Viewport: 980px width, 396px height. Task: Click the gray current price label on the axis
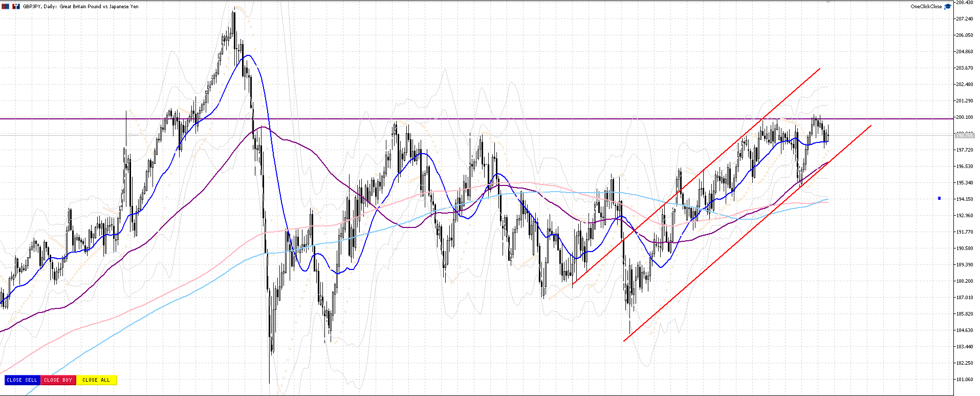[x=964, y=135]
